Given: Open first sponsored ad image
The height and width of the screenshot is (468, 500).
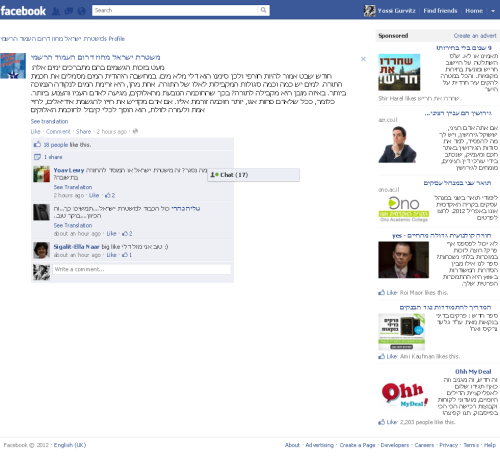Looking at the screenshot, I should pyautogui.click(x=399, y=72).
